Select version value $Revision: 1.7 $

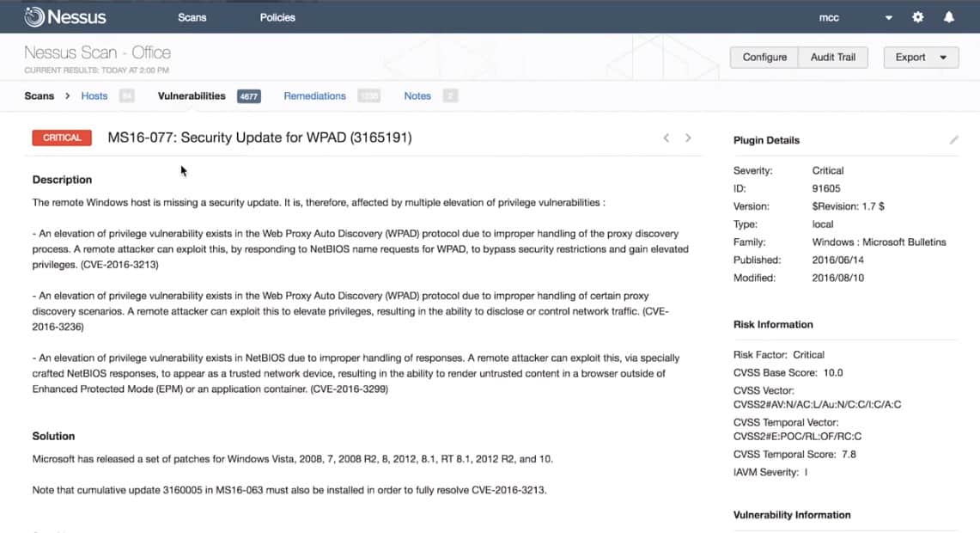click(x=848, y=205)
